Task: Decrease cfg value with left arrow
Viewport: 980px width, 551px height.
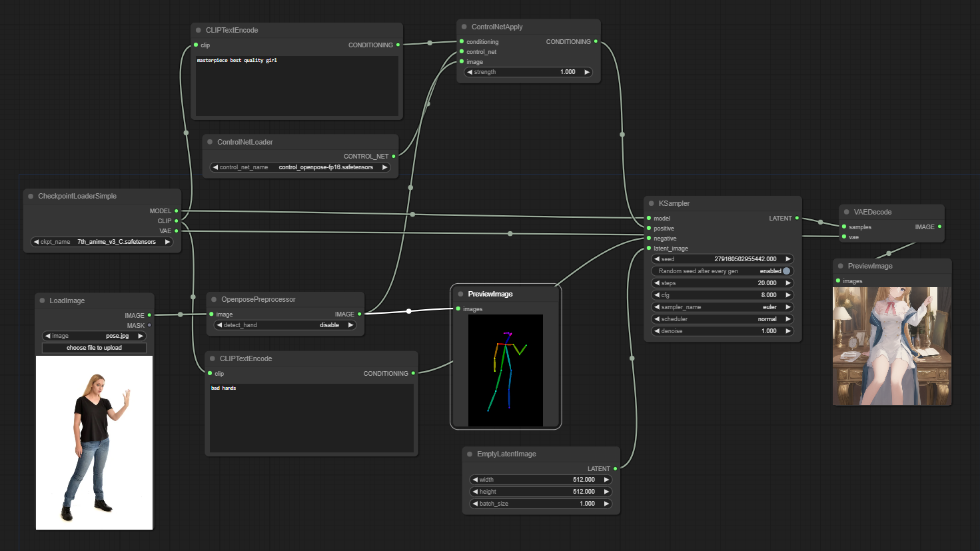Action: point(657,295)
